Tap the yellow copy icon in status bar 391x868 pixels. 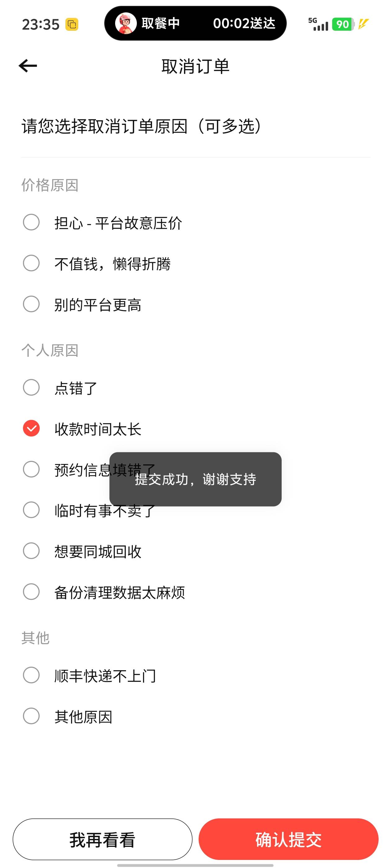[x=71, y=24]
